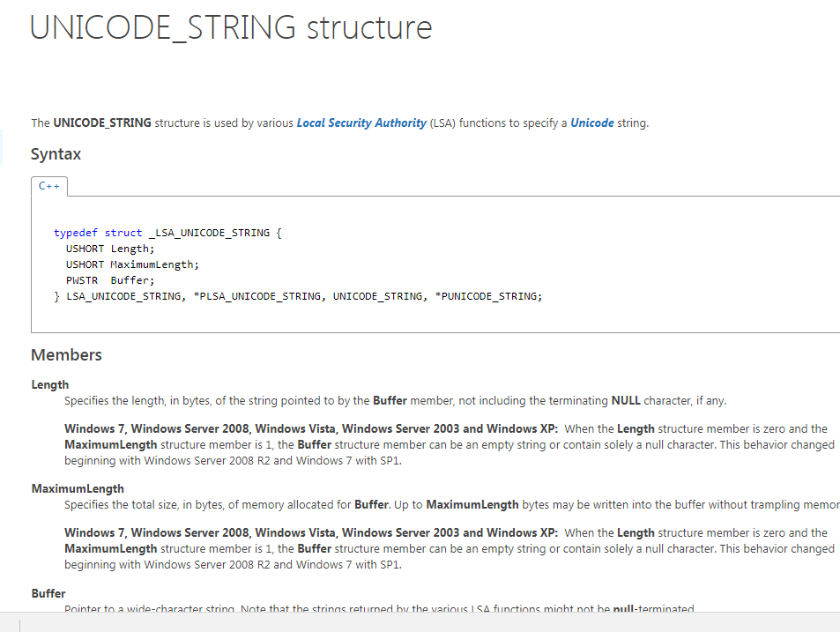Click the USHORT MaximumLength; code line
The height and width of the screenshot is (632, 840).
[x=132, y=264]
